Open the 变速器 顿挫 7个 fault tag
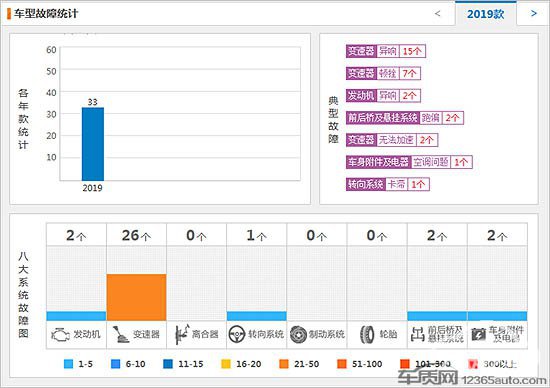This screenshot has width=550, height=388. pyautogui.click(x=383, y=73)
